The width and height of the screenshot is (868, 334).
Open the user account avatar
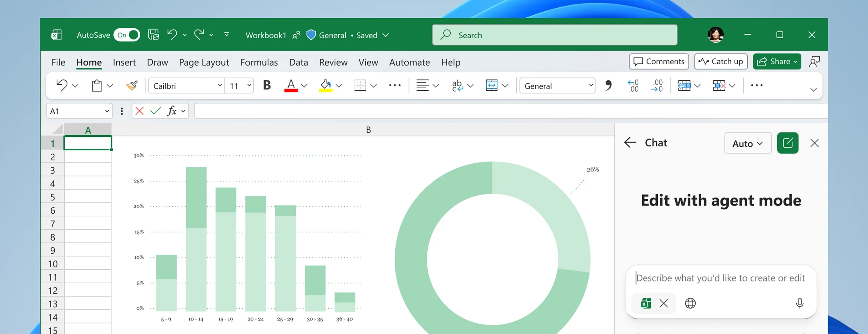(x=716, y=35)
